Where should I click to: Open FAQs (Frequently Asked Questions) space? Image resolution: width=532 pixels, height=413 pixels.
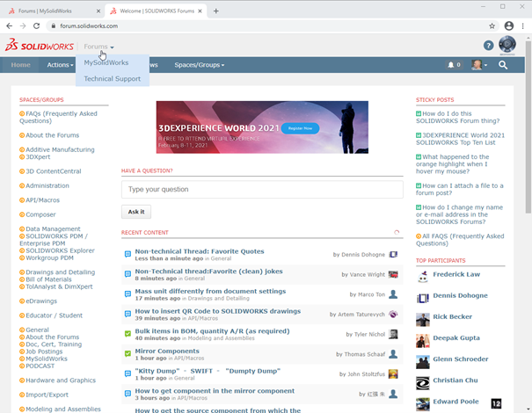[58, 118]
